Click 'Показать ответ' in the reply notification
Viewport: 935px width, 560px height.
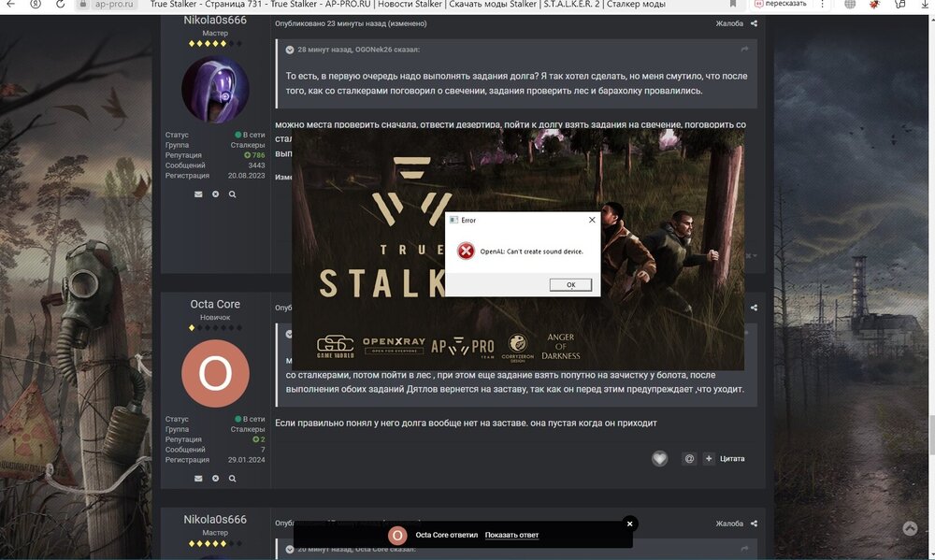[x=511, y=535]
